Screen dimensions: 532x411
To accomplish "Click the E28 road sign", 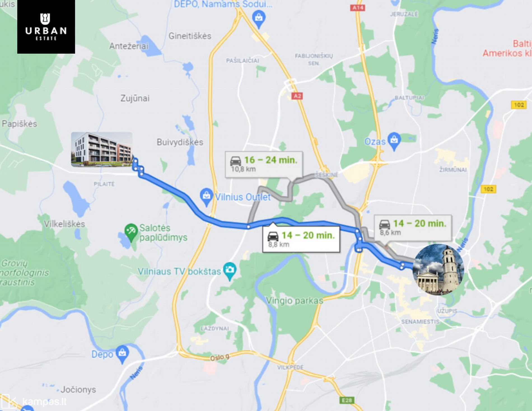I will point(347,400).
